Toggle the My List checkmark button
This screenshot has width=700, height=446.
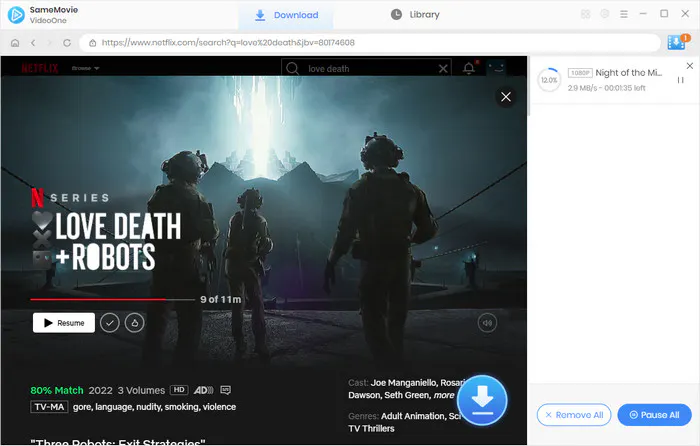click(x=110, y=323)
